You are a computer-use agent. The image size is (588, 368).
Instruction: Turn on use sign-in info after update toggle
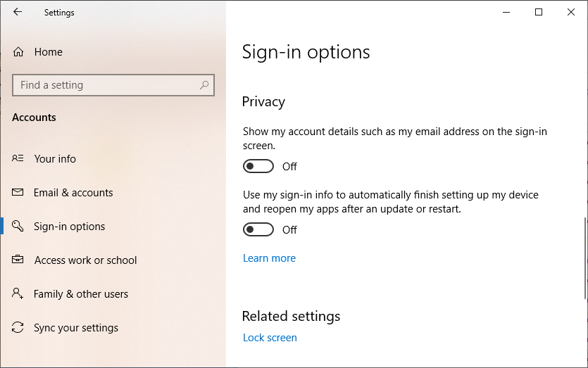[258, 230]
